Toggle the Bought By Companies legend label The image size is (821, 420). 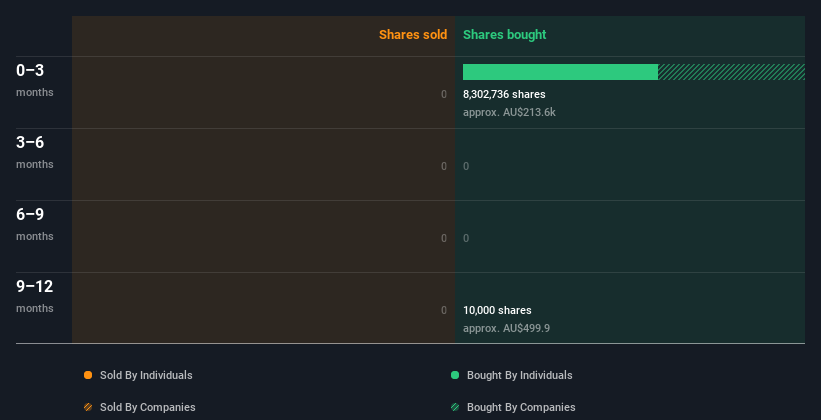pos(521,407)
